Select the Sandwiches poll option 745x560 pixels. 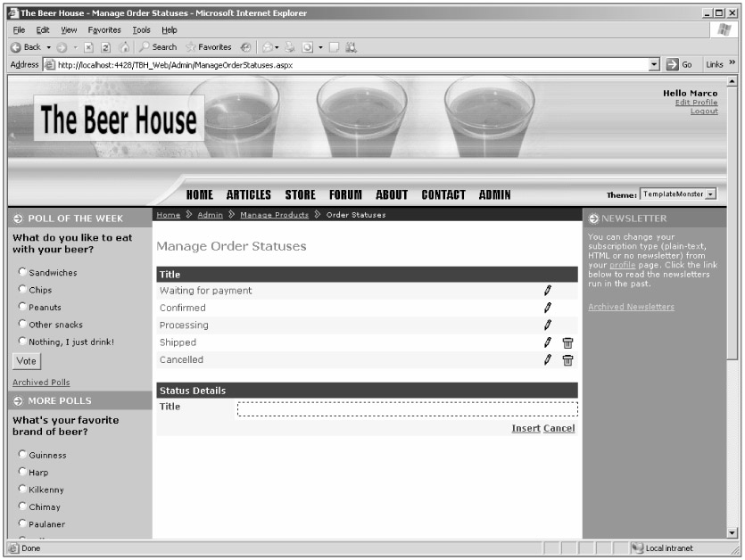coord(22,273)
